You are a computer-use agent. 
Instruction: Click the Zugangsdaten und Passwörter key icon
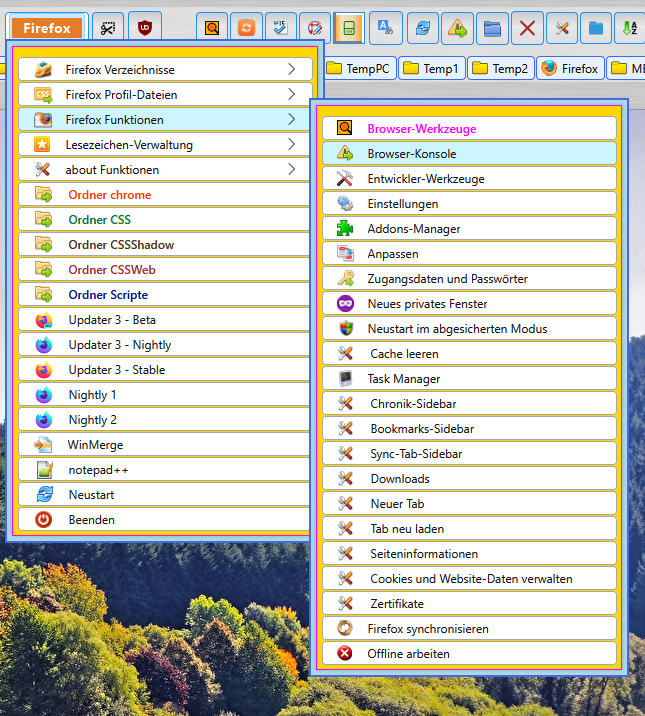point(345,279)
